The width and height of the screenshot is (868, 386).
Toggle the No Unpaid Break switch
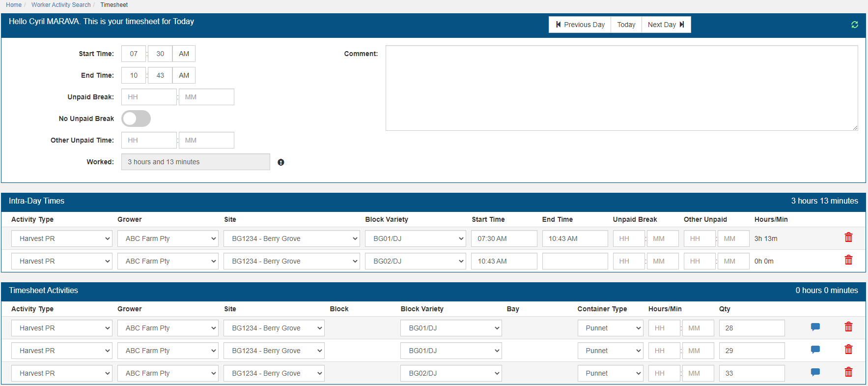(136, 119)
